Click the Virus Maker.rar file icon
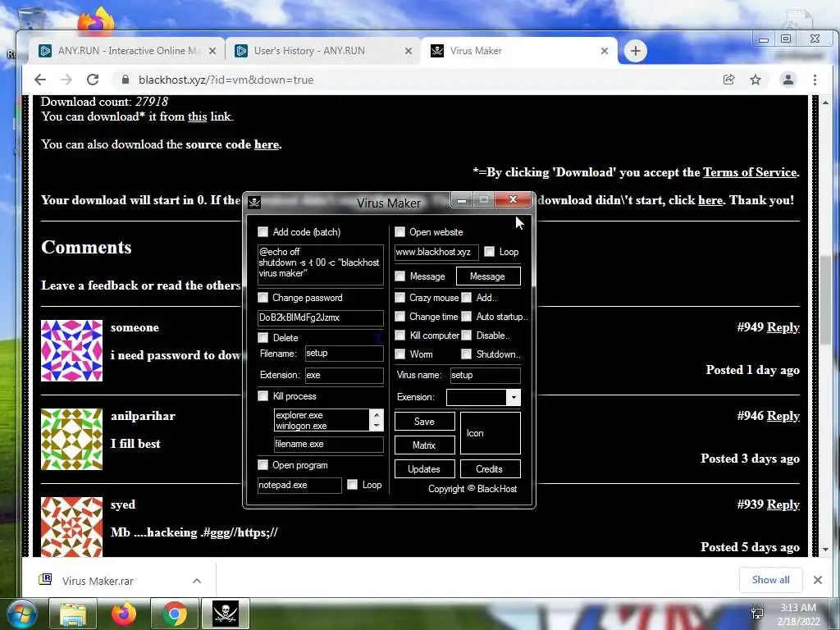Screen dimensions: 840x630 point(46,579)
